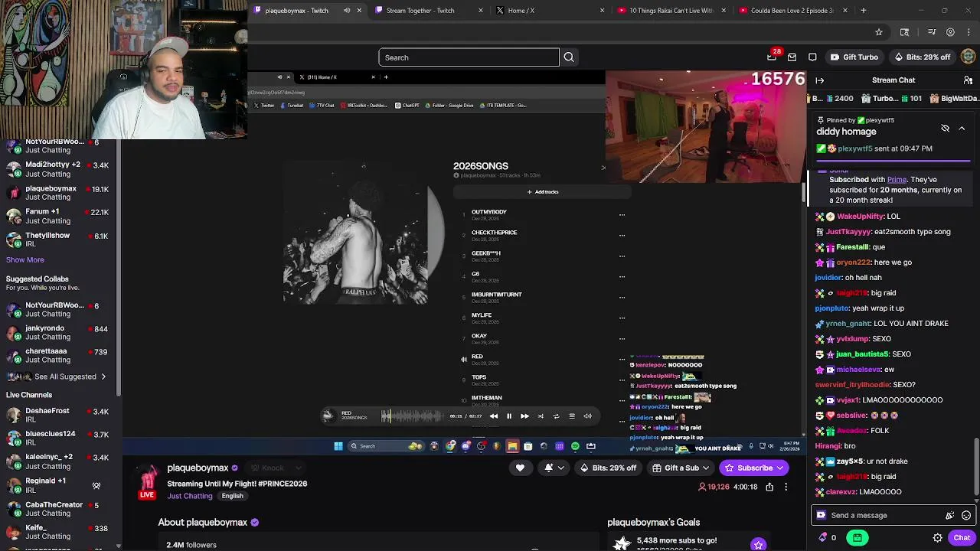Switch to Coulda Been Love 2 tab
Image resolution: width=980 pixels, height=551 pixels.
point(792,11)
